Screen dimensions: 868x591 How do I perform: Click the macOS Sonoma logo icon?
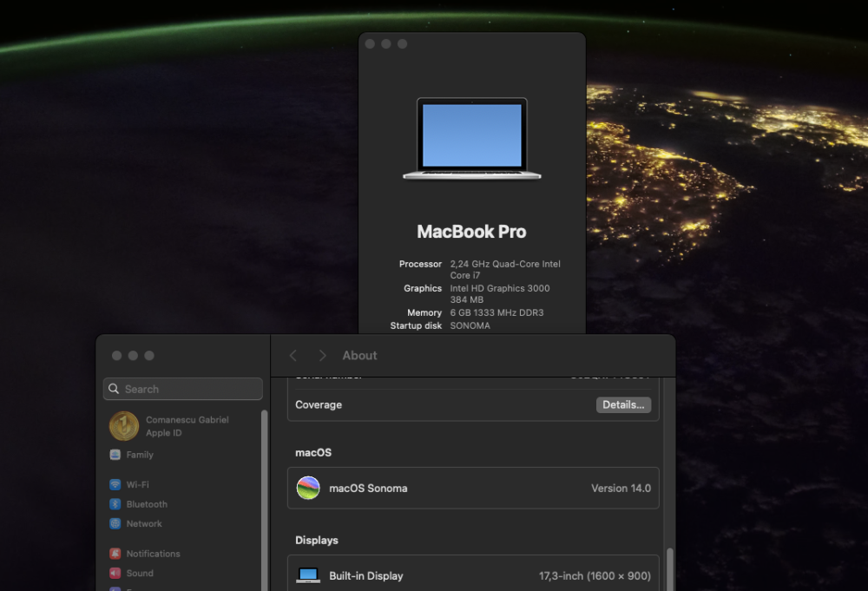pos(308,488)
